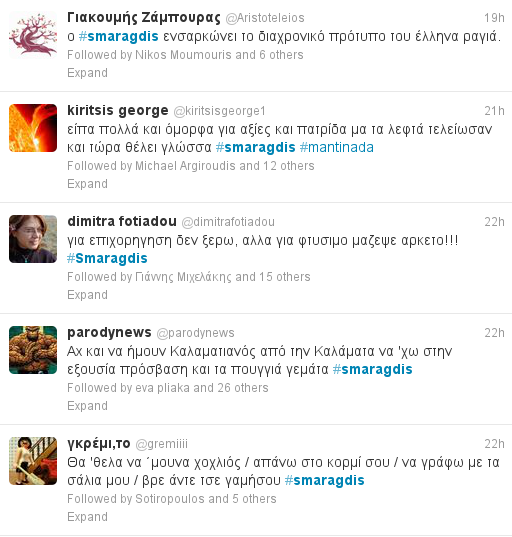
Task: Open dimitra fotiadou's profile photo
Action: click(33, 239)
